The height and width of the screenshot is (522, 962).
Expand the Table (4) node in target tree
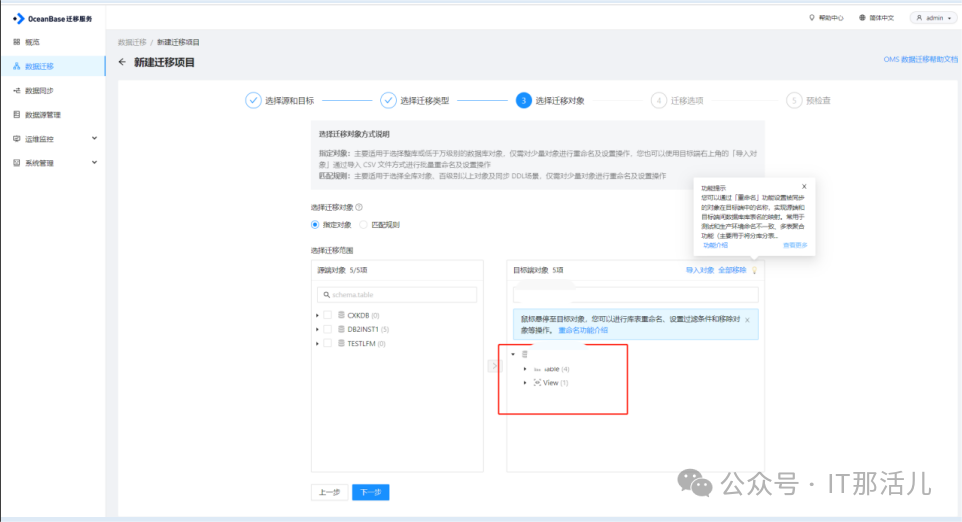click(525, 369)
